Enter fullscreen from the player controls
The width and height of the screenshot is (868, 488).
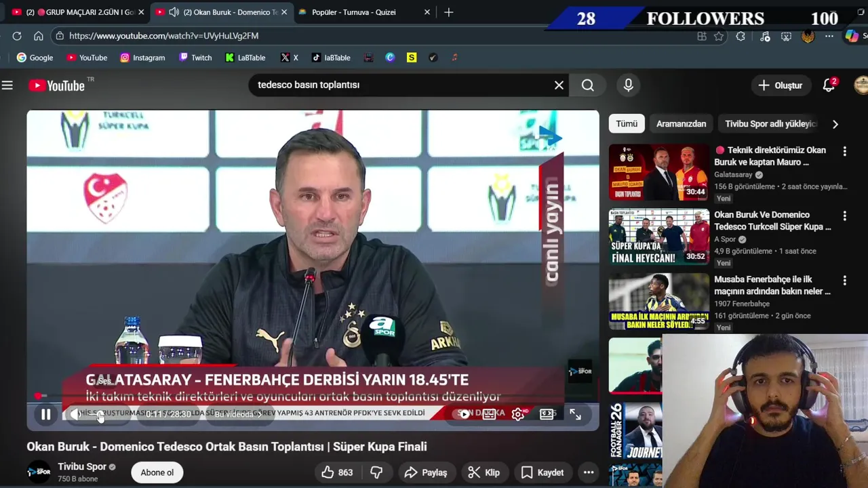(x=575, y=414)
